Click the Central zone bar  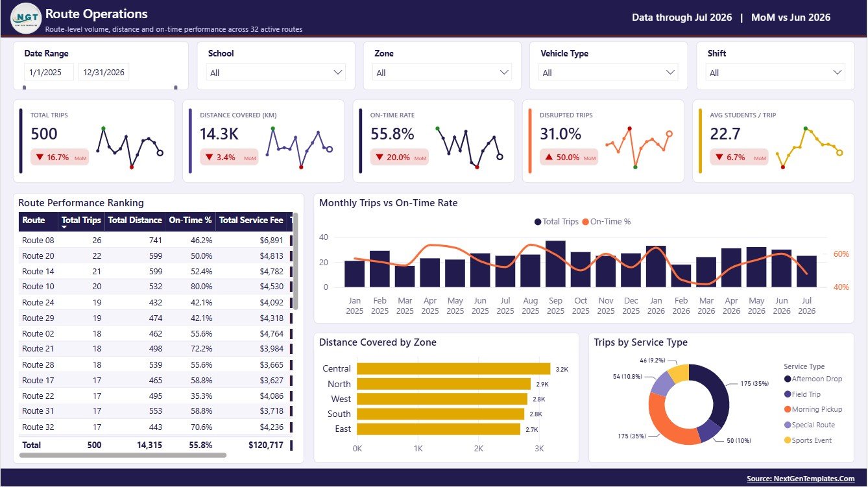coord(453,368)
